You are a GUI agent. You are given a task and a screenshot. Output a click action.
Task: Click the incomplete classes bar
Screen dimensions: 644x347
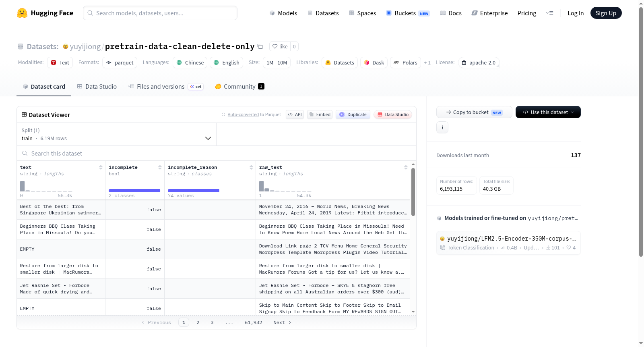click(x=134, y=191)
